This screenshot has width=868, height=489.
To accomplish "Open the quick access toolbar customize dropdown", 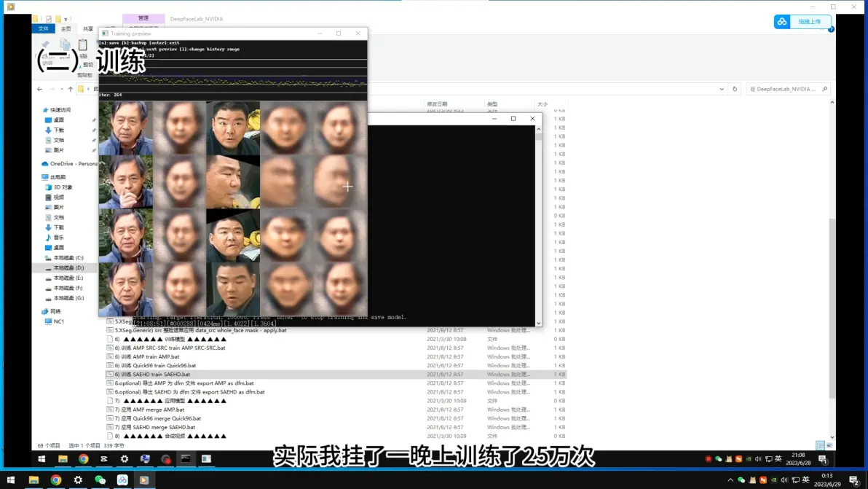I will click(66, 20).
